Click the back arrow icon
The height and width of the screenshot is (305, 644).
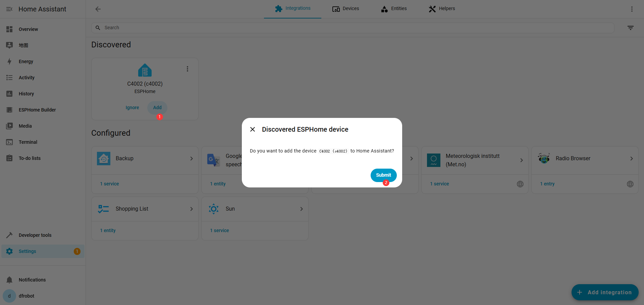tap(98, 9)
